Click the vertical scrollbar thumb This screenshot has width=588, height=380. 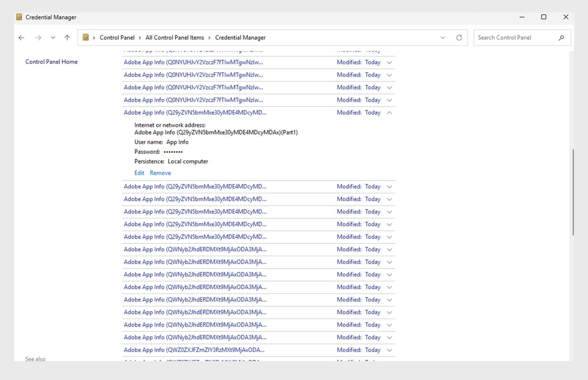(x=573, y=192)
